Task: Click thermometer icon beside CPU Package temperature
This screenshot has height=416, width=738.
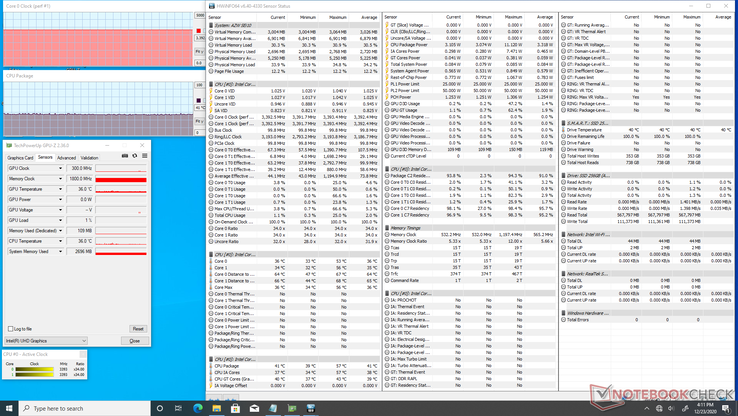Action: [x=211, y=366]
